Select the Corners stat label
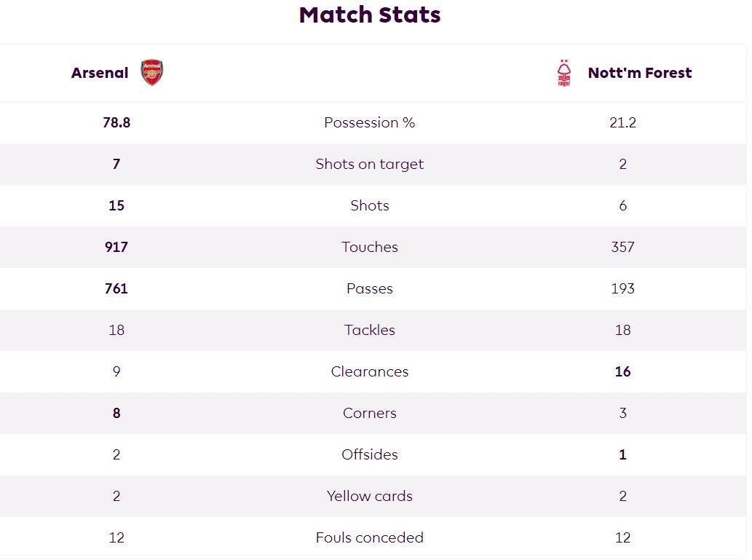Image resolution: width=752 pixels, height=560 pixels. (370, 413)
